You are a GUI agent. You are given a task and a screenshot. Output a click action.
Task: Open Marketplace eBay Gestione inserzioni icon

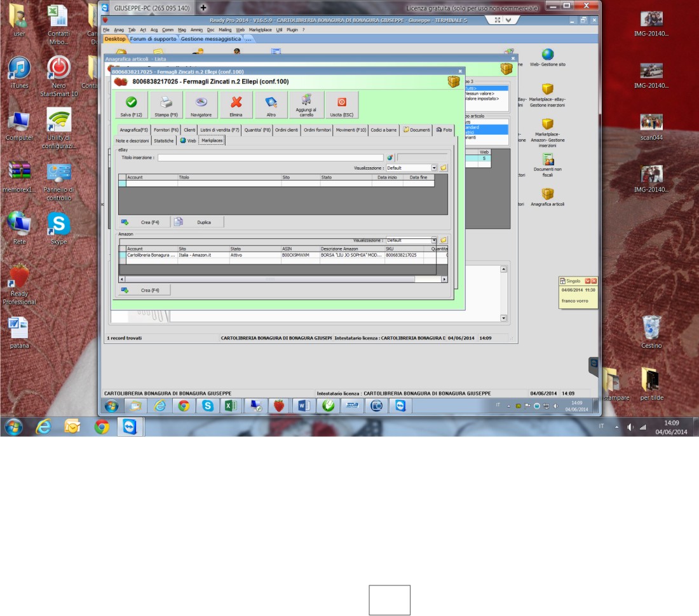pyautogui.click(x=547, y=95)
